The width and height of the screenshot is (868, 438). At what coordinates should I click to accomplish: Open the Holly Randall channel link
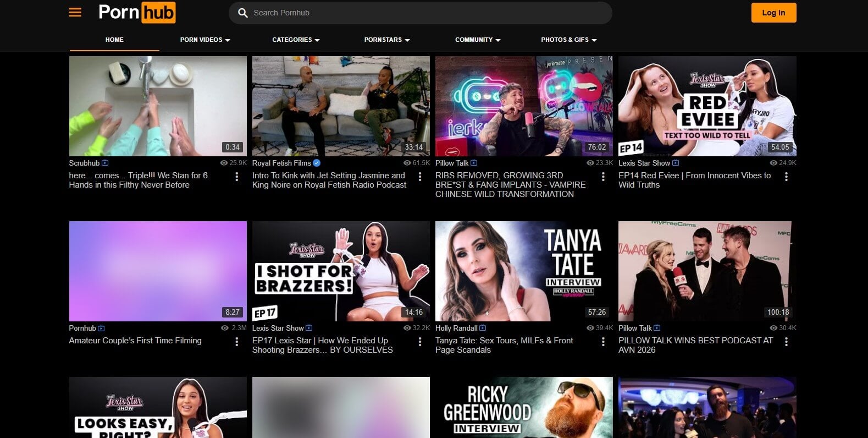pyautogui.click(x=456, y=328)
